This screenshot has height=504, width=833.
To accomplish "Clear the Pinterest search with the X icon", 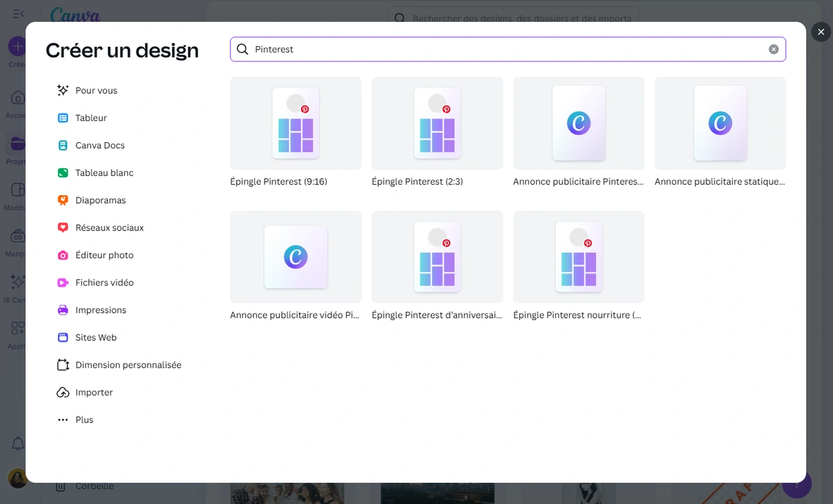I will 773,49.
